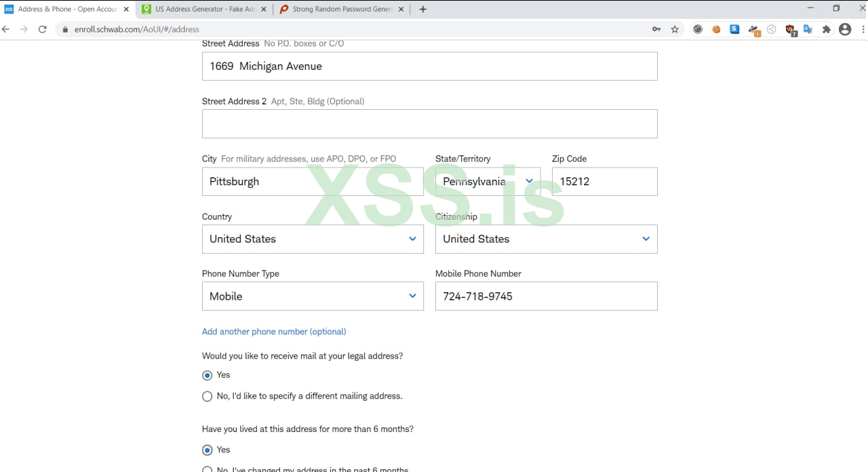This screenshot has width=868, height=472.
Task: Open the Google Translate extension icon
Action: [x=808, y=29]
